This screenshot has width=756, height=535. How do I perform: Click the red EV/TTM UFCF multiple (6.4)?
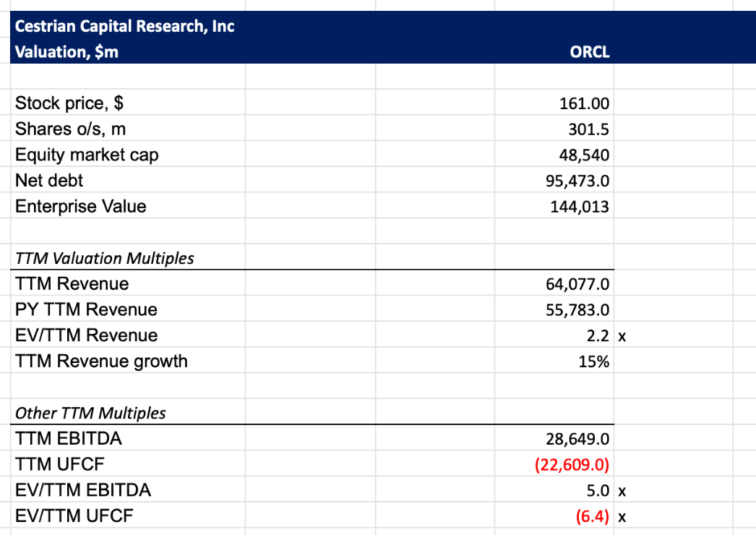[x=591, y=517]
